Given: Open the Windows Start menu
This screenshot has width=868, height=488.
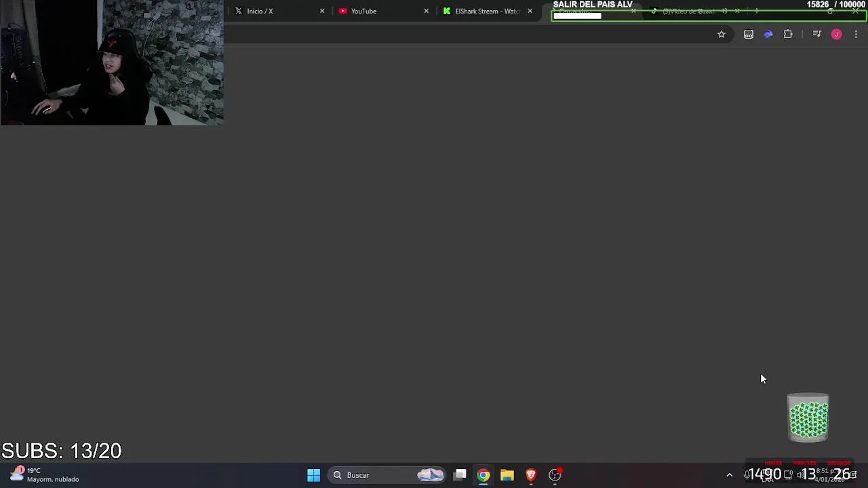Looking at the screenshot, I should tap(313, 475).
